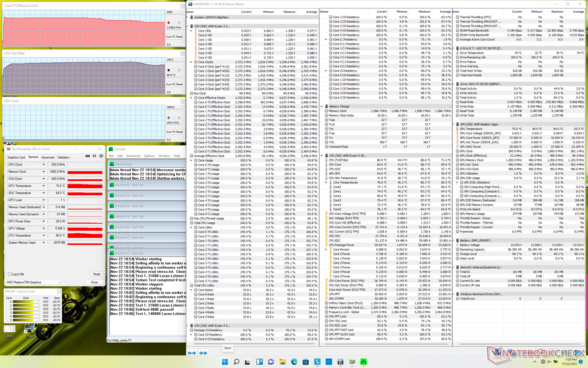Open taskbar Search magnifier icon
This screenshot has width=588, height=368.
[236, 362]
